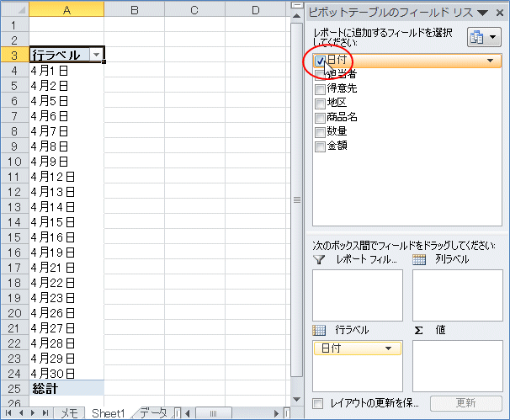This screenshot has height=420, width=510.
Task: Click the vertical scrollbar up arrow
Action: [x=296, y=16]
